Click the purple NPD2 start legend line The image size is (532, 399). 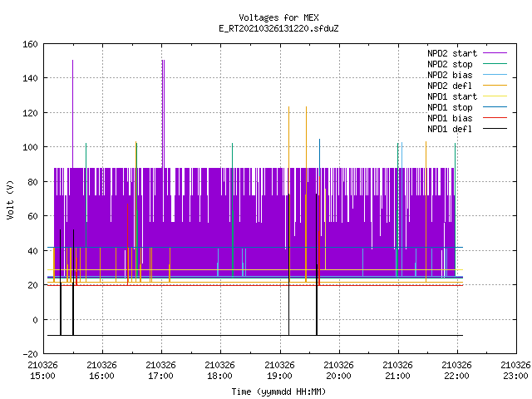(x=495, y=53)
